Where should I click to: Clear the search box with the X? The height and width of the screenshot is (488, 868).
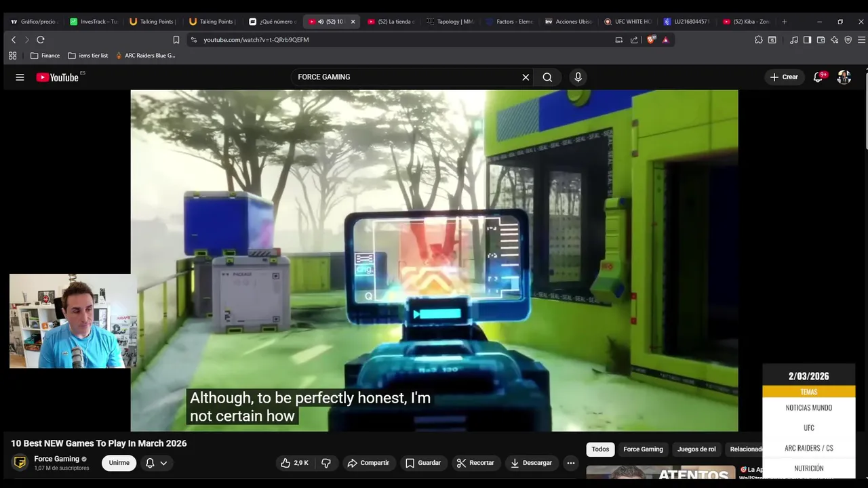click(x=526, y=77)
